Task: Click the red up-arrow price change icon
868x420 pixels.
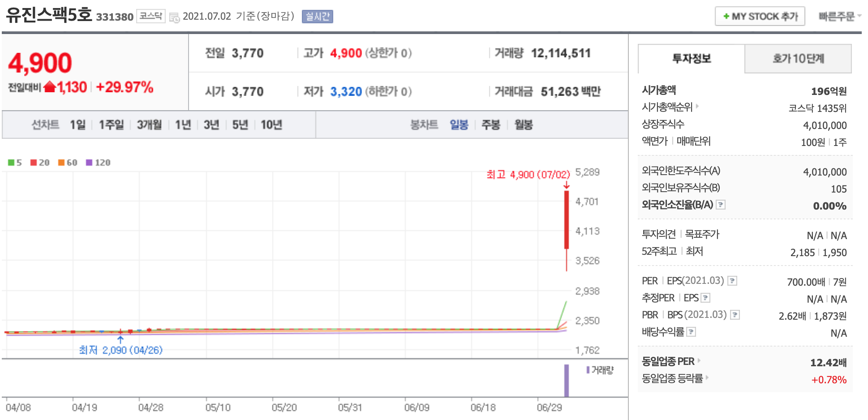Action: [50, 86]
